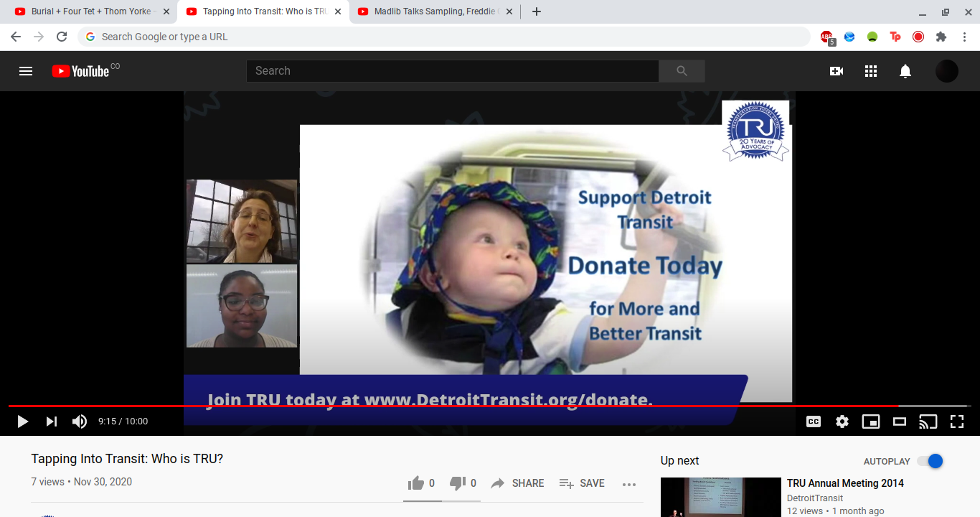Viewport: 980px width, 517px height.
Task: Open the TRU Annual Meeting 2014 thumbnail
Action: coord(720,497)
